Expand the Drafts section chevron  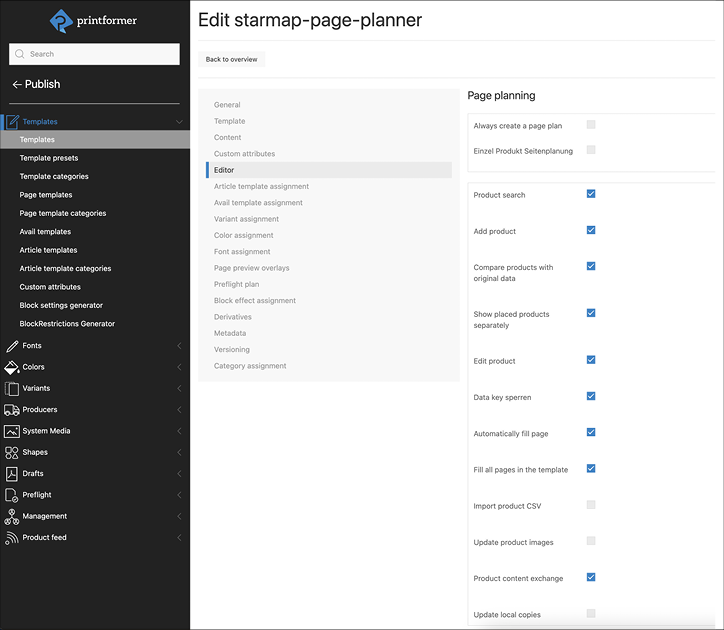point(179,474)
